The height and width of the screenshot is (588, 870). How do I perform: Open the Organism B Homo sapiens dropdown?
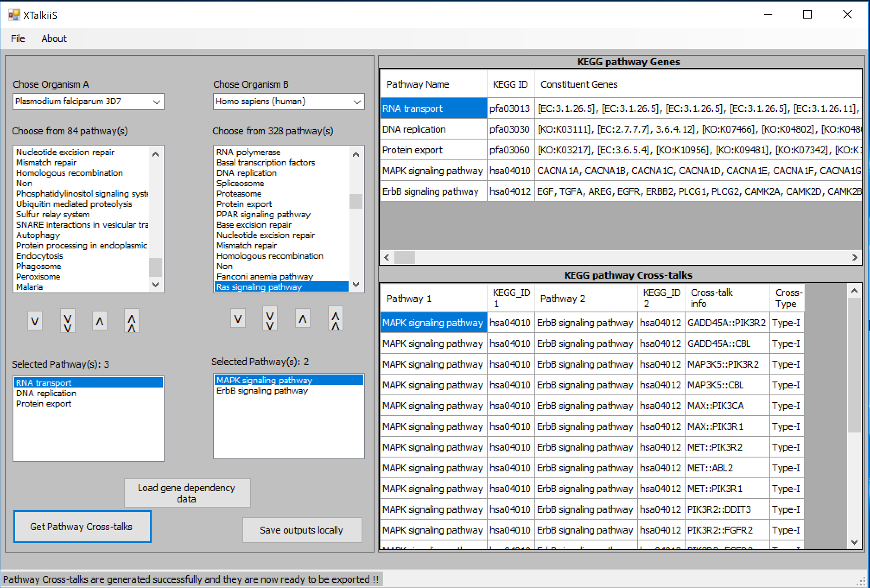click(x=357, y=102)
